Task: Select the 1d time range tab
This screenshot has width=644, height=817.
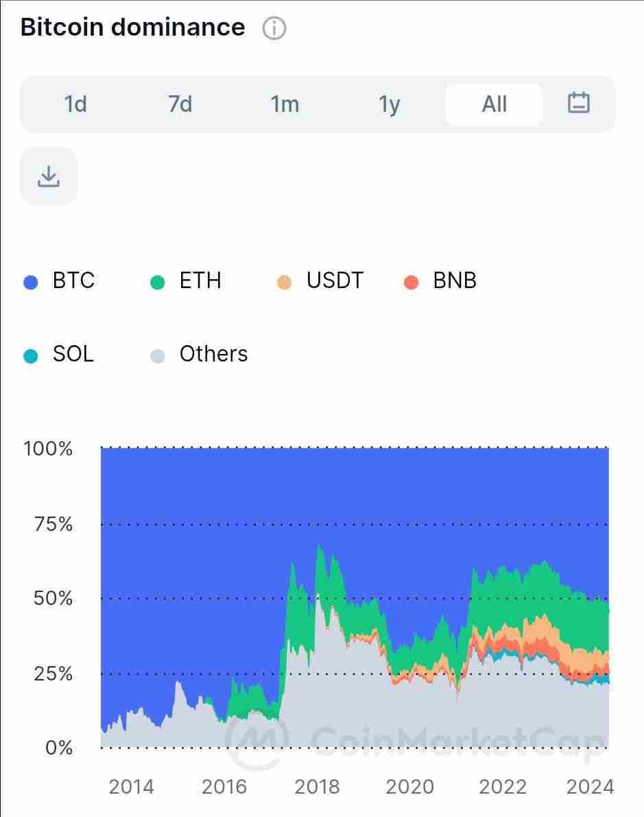Action: [x=75, y=104]
